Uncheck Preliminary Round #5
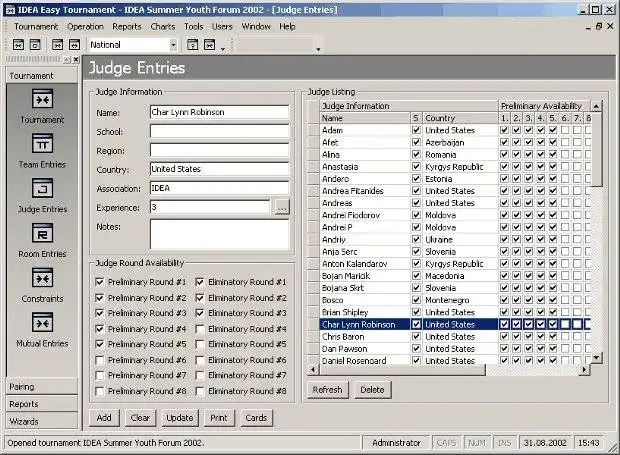This screenshot has width=620, height=455. (x=100, y=344)
